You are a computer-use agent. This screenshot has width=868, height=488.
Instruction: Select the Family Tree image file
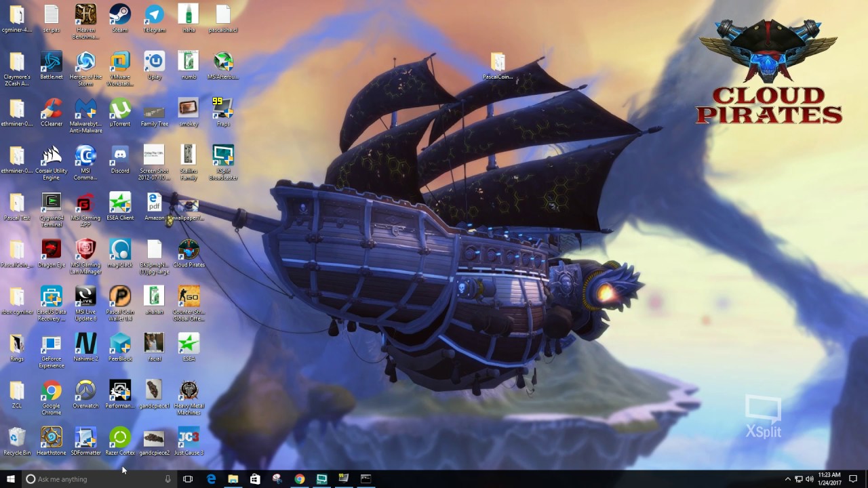click(155, 112)
